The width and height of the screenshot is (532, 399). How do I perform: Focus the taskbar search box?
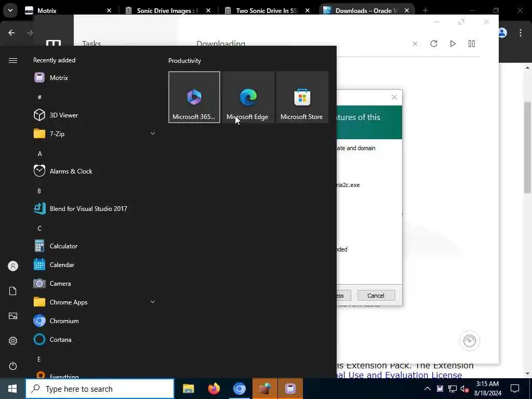coord(100,389)
